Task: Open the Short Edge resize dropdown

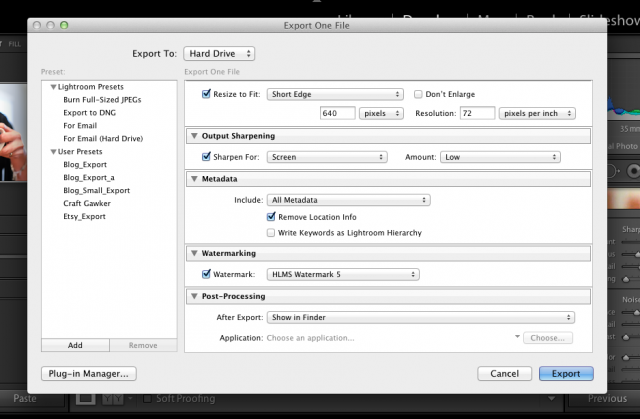Action: coord(335,94)
